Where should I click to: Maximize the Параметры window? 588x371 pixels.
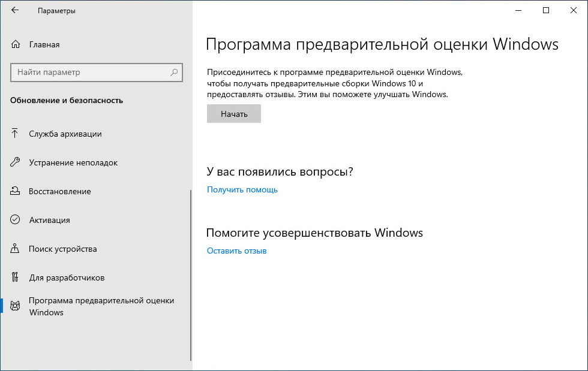[546, 11]
